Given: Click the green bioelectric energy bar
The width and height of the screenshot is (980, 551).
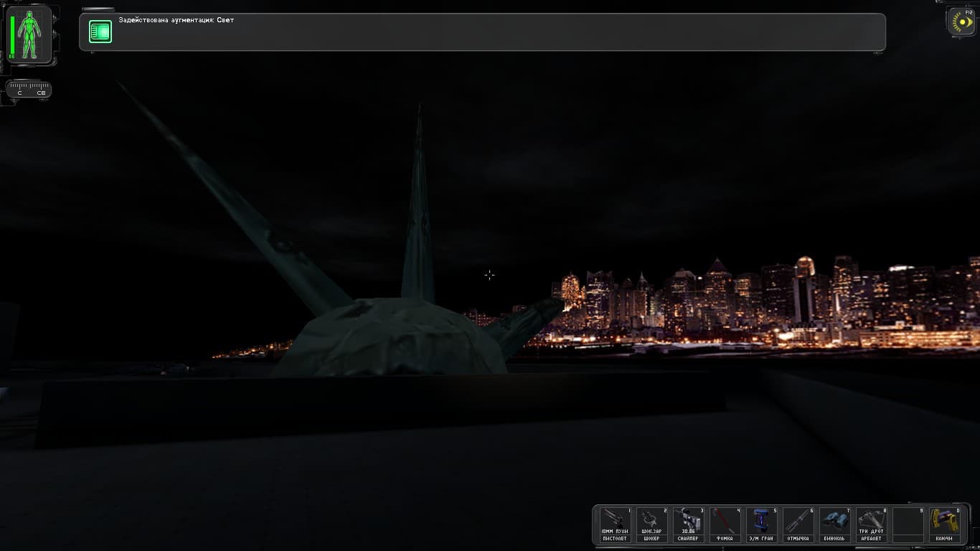Looking at the screenshot, I should [12, 34].
